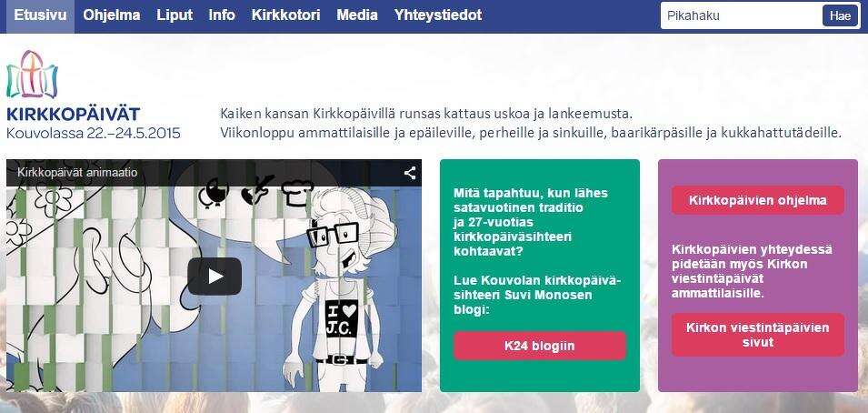
Task: Open the Media section
Action: tap(357, 15)
